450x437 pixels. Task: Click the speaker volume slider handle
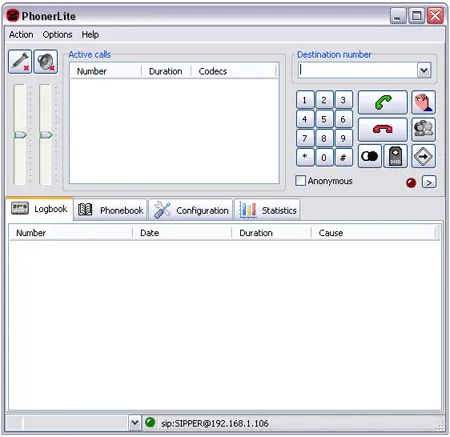click(x=46, y=135)
